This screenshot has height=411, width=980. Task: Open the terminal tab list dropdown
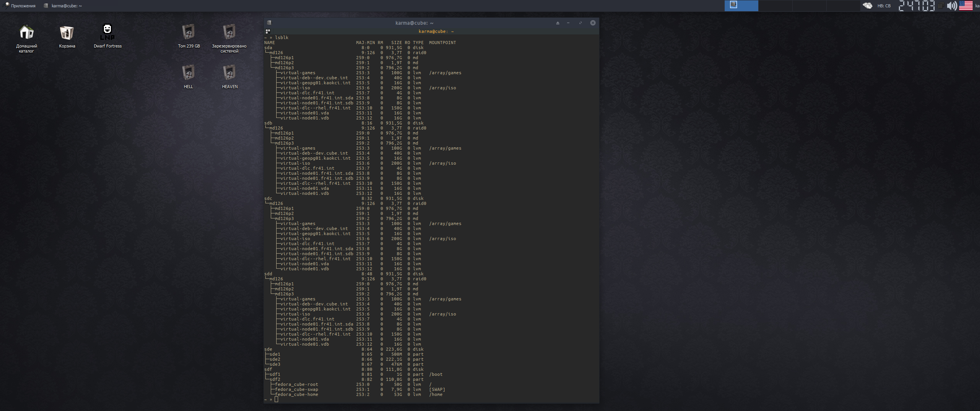[268, 31]
